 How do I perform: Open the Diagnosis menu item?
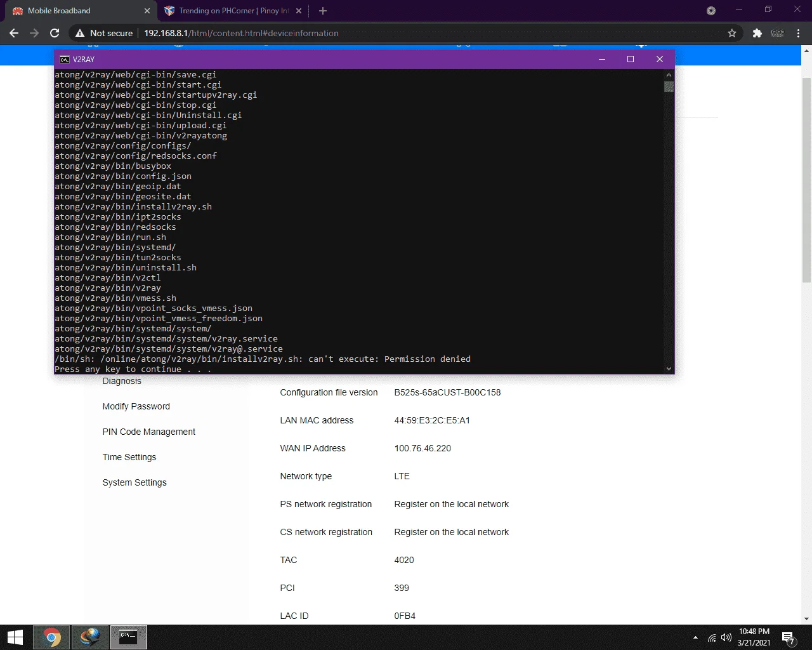[122, 381]
